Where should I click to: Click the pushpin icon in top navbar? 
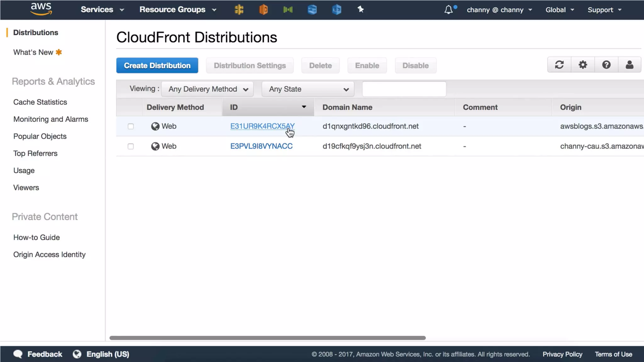361,10
